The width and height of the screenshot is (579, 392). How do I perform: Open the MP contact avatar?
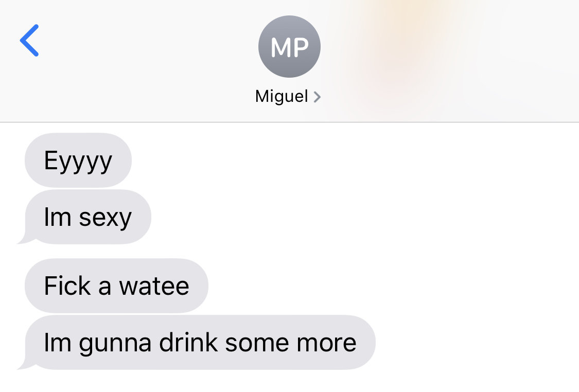tap(289, 46)
